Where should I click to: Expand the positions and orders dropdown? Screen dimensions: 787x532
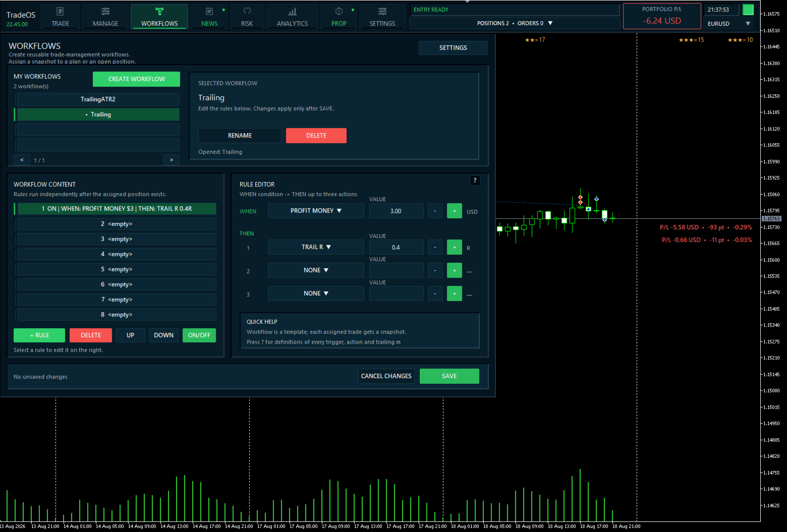tap(515, 23)
